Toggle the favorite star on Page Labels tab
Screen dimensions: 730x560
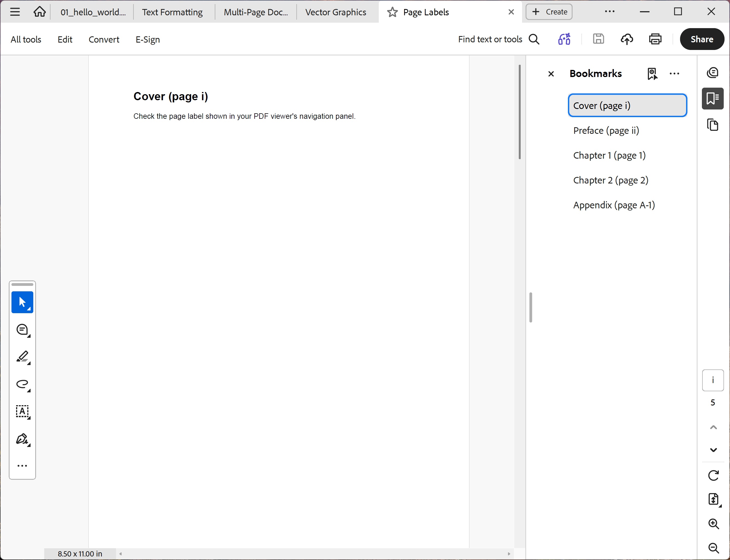392,12
